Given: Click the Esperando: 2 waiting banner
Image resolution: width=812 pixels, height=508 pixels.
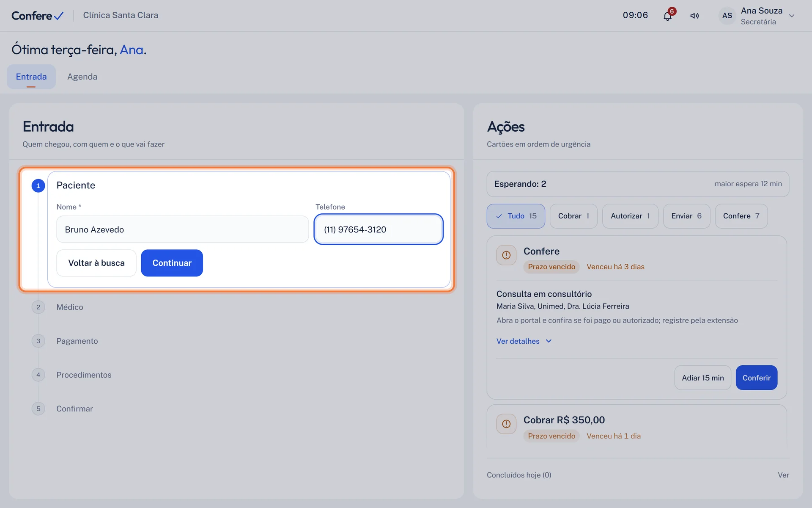Looking at the screenshot, I should click(638, 184).
